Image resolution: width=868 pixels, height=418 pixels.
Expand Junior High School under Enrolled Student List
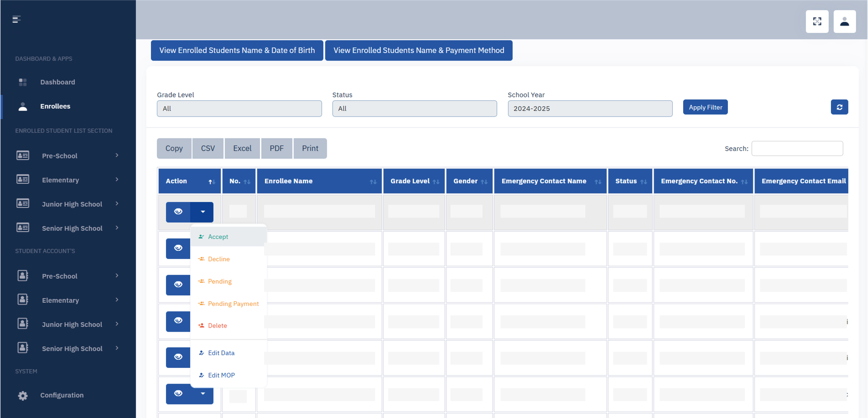(x=72, y=204)
